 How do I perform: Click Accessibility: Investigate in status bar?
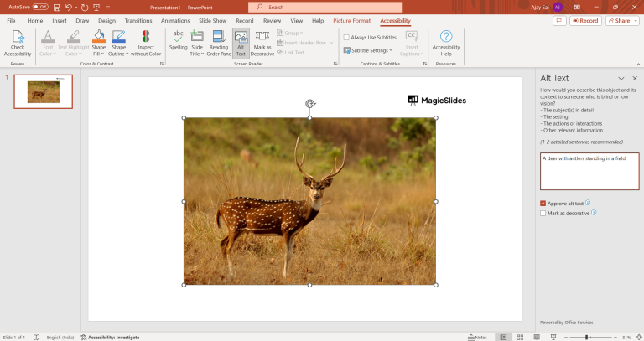[110, 338]
